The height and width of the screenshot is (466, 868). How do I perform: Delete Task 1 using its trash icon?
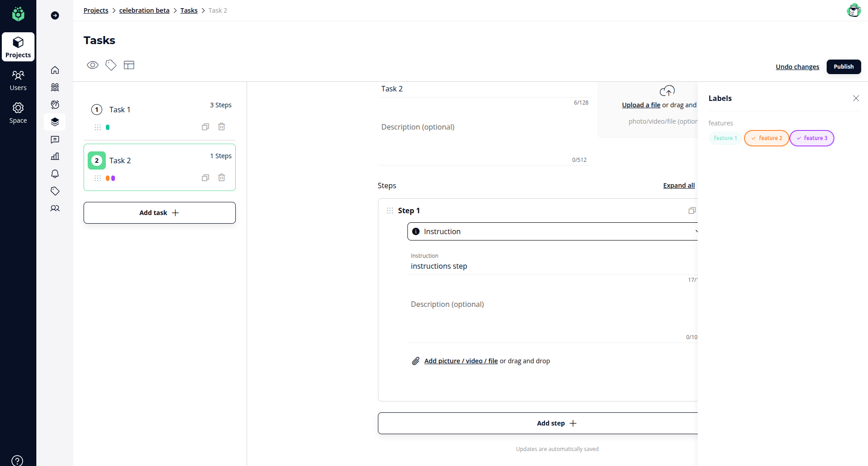click(x=222, y=127)
